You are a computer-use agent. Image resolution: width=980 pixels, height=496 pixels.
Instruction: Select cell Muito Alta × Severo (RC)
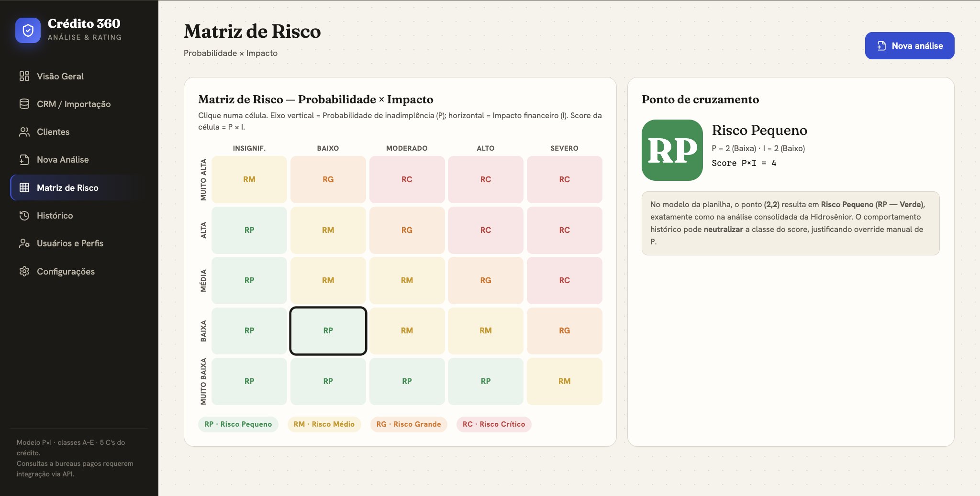coord(564,179)
